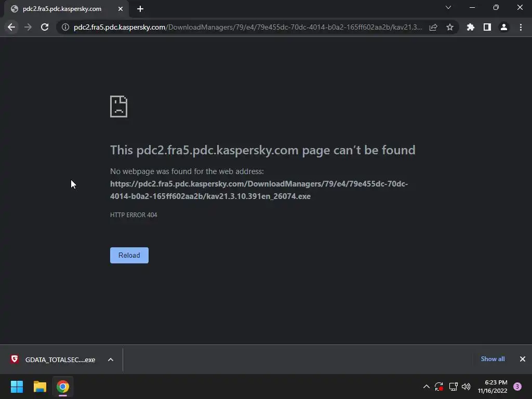The image size is (532, 399).
Task: Click the update sync tray icon
Action: (439, 387)
